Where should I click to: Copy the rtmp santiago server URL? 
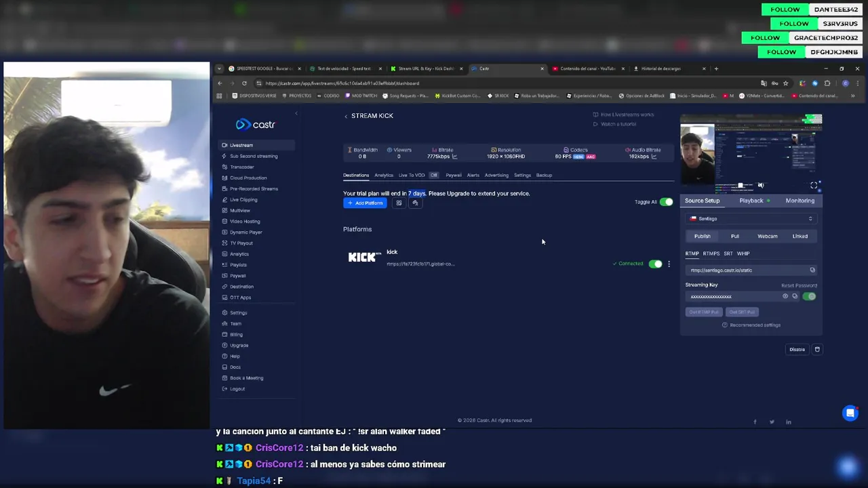[x=812, y=270]
